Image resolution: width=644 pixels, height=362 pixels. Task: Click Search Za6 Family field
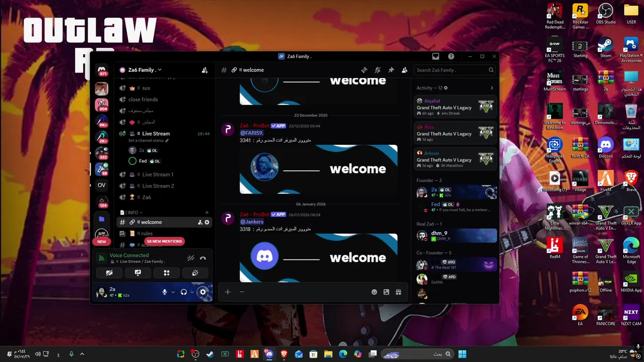pos(455,70)
